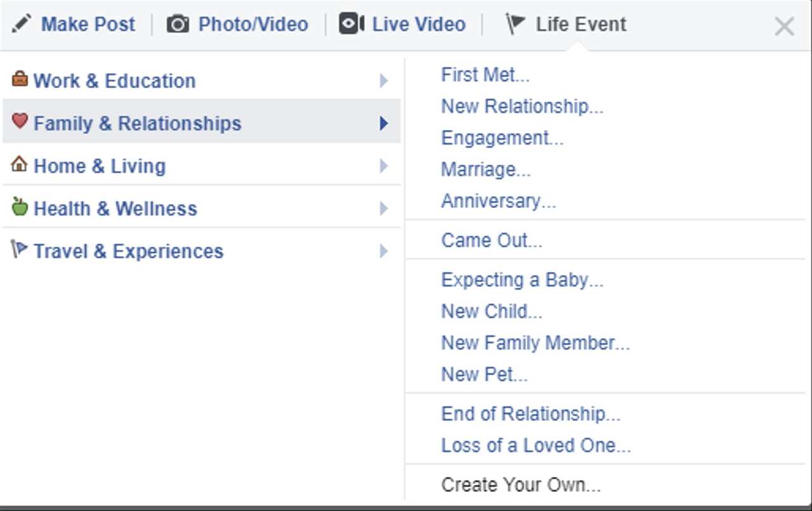Click the flag icon for Travel & Experiences

pyautogui.click(x=20, y=249)
